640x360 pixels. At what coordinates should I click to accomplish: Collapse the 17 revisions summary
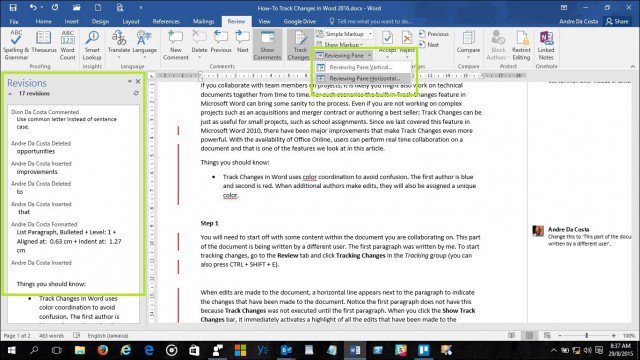(10, 93)
